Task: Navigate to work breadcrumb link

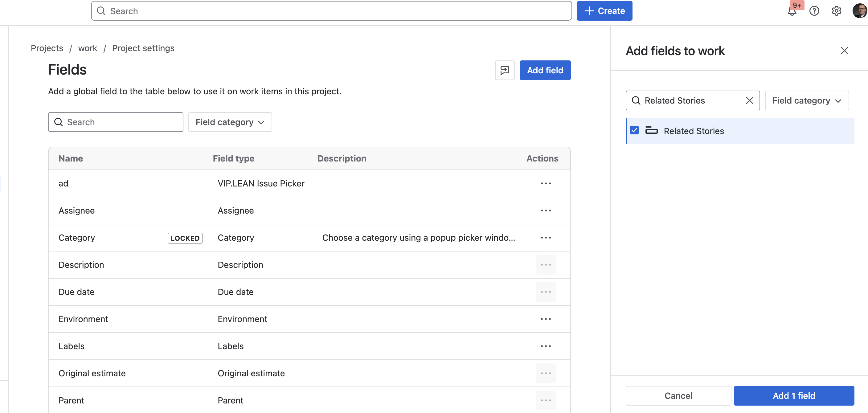Action: point(88,48)
